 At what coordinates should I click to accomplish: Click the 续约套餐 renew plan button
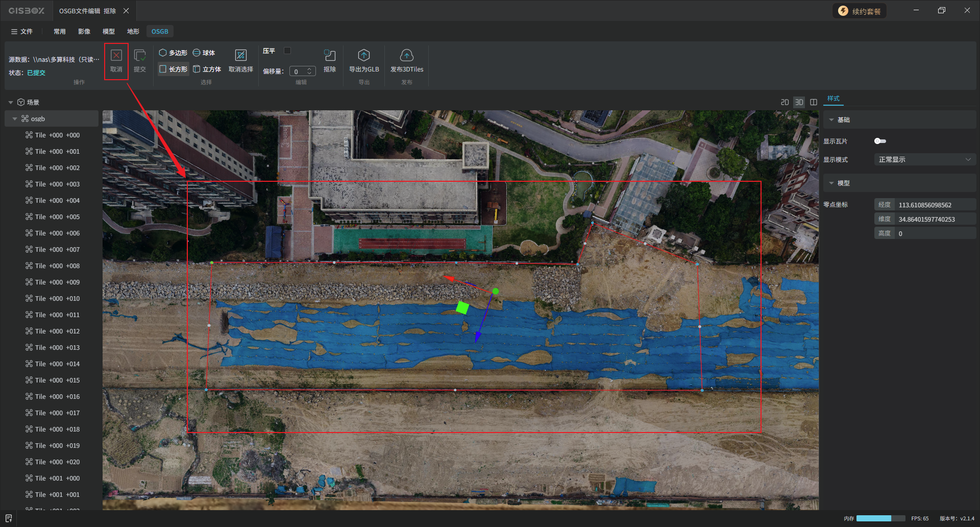point(860,11)
